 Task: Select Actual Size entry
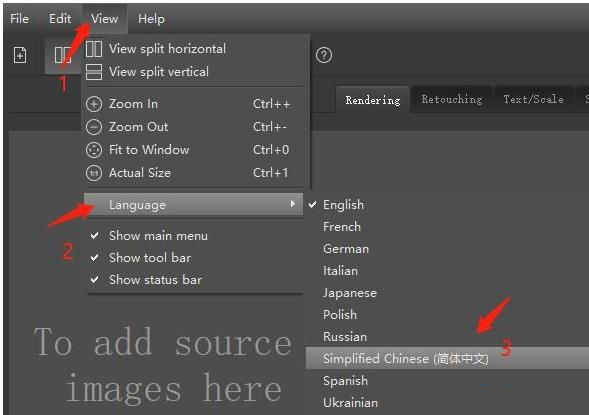[193, 173]
